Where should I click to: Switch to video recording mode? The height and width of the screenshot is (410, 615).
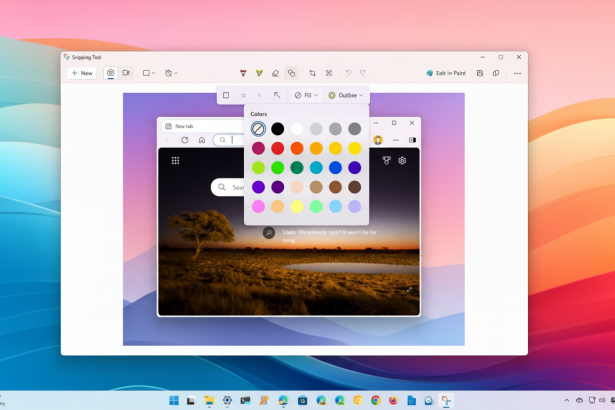click(126, 73)
